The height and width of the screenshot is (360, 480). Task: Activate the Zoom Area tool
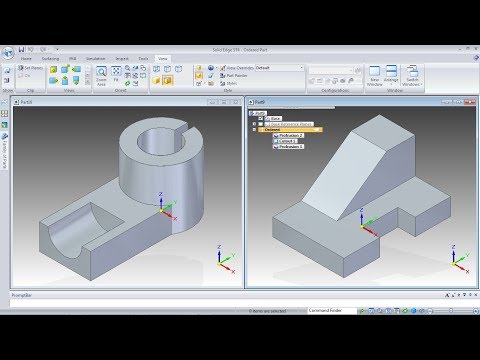coord(101,76)
